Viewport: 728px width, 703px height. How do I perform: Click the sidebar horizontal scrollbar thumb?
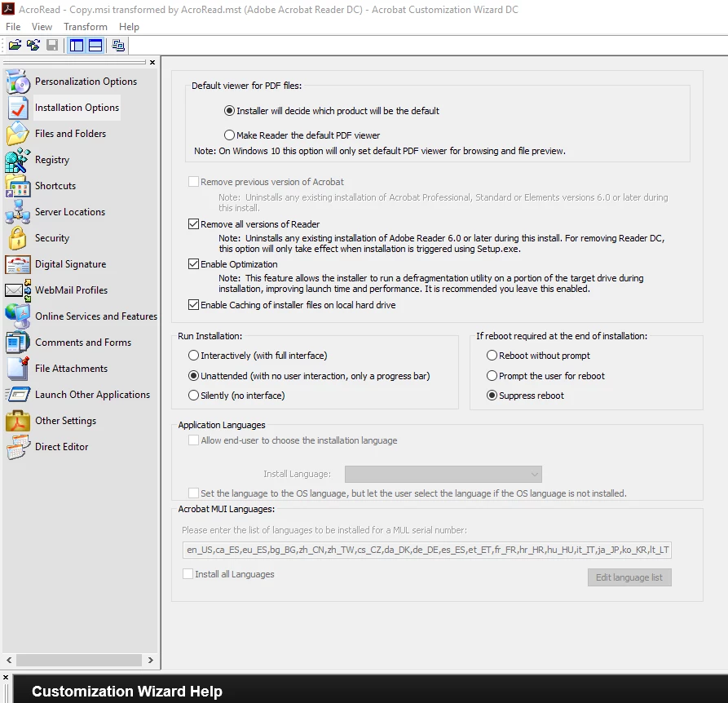79,660
